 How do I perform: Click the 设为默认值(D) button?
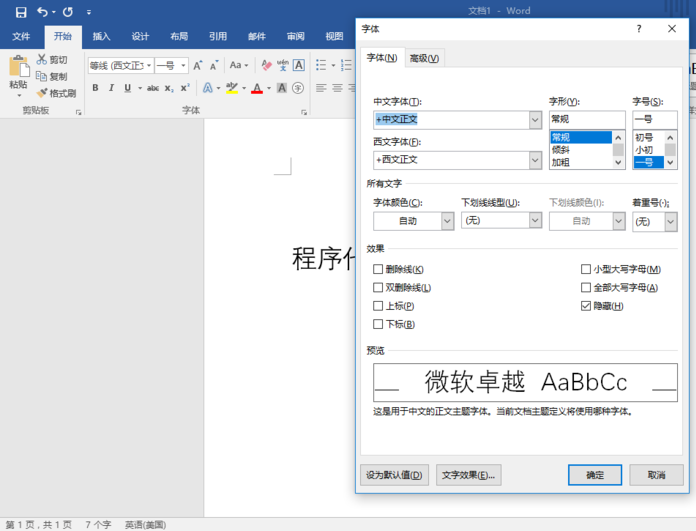point(394,475)
